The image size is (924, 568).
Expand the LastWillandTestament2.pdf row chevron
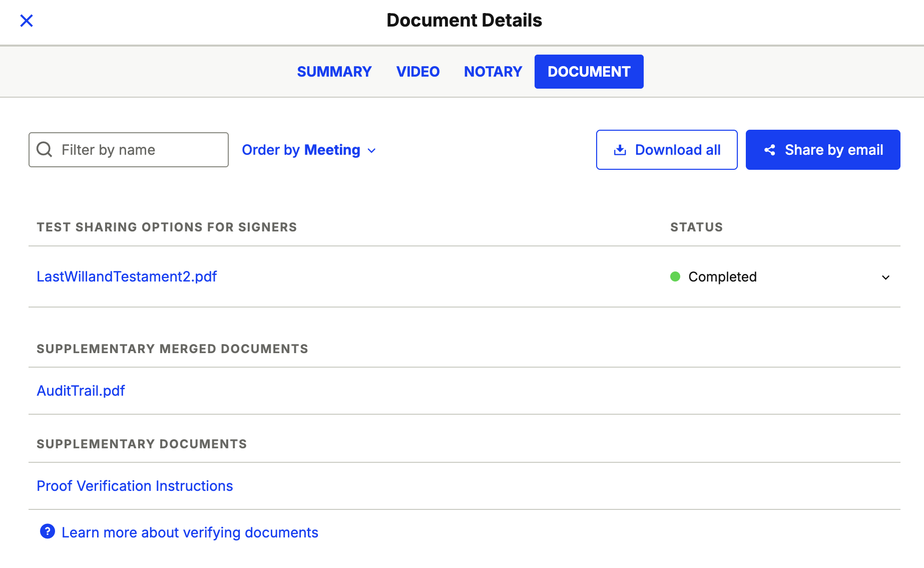[885, 277]
